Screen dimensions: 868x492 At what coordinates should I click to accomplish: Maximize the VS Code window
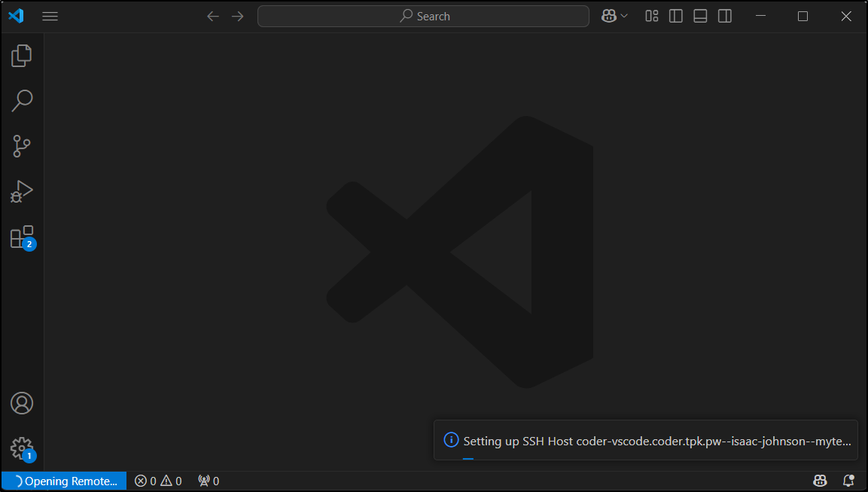click(803, 16)
